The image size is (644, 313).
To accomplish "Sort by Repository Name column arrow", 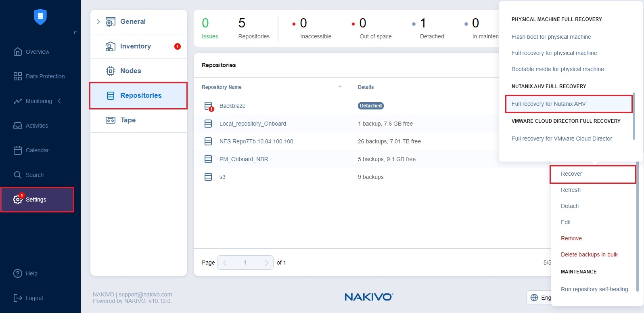I will point(340,87).
